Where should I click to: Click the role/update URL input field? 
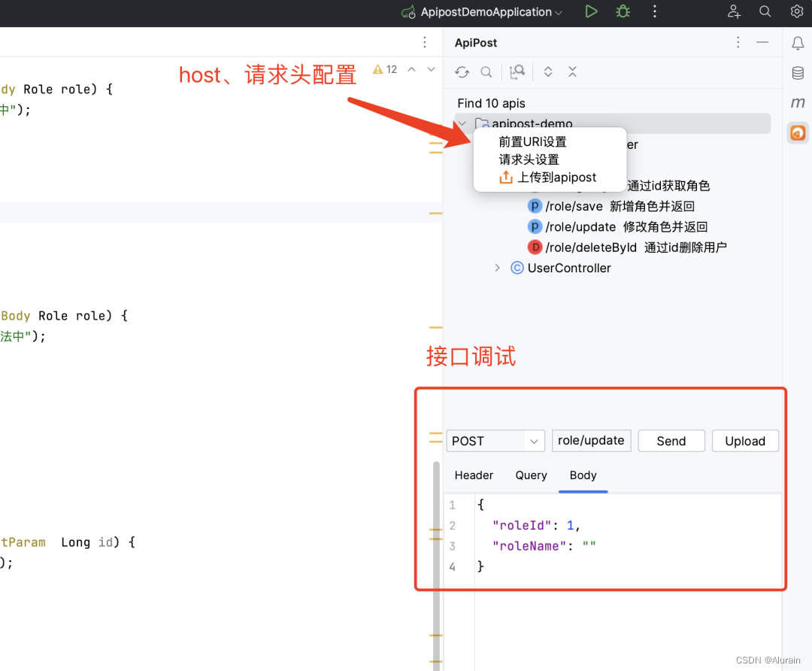tap(591, 440)
